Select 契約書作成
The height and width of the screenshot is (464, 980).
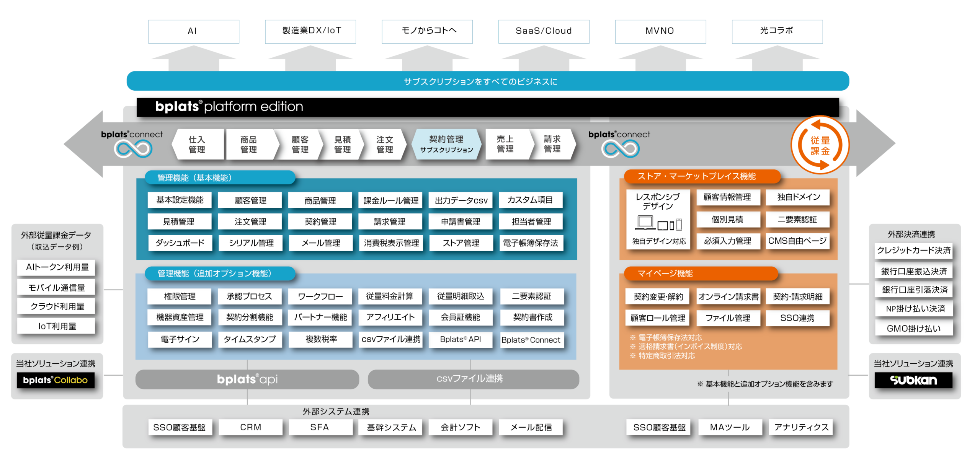532,317
